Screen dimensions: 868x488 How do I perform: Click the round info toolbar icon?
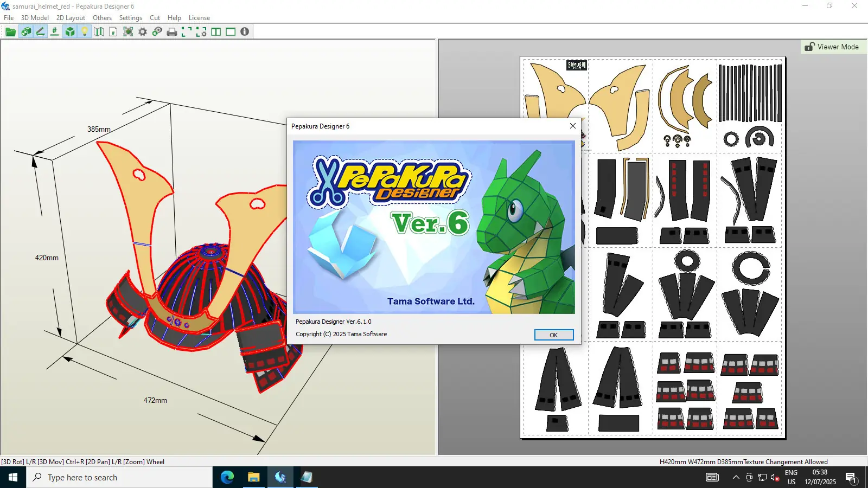click(x=245, y=32)
